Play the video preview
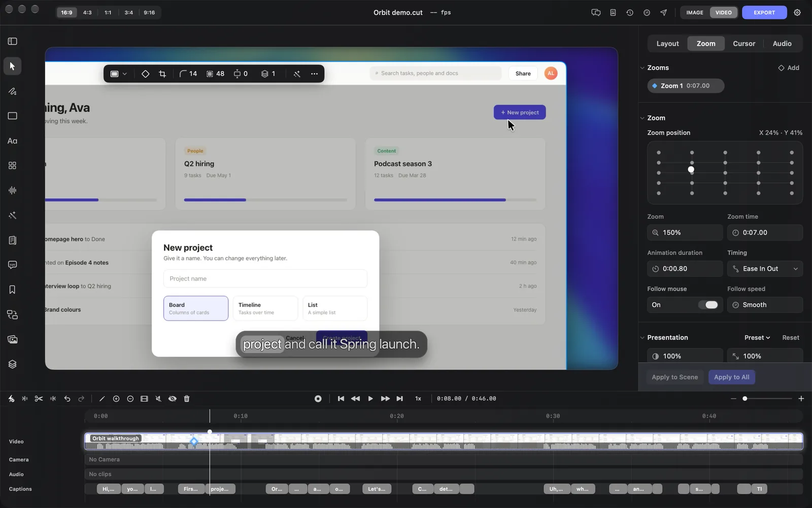The height and width of the screenshot is (508, 812). pyautogui.click(x=370, y=399)
